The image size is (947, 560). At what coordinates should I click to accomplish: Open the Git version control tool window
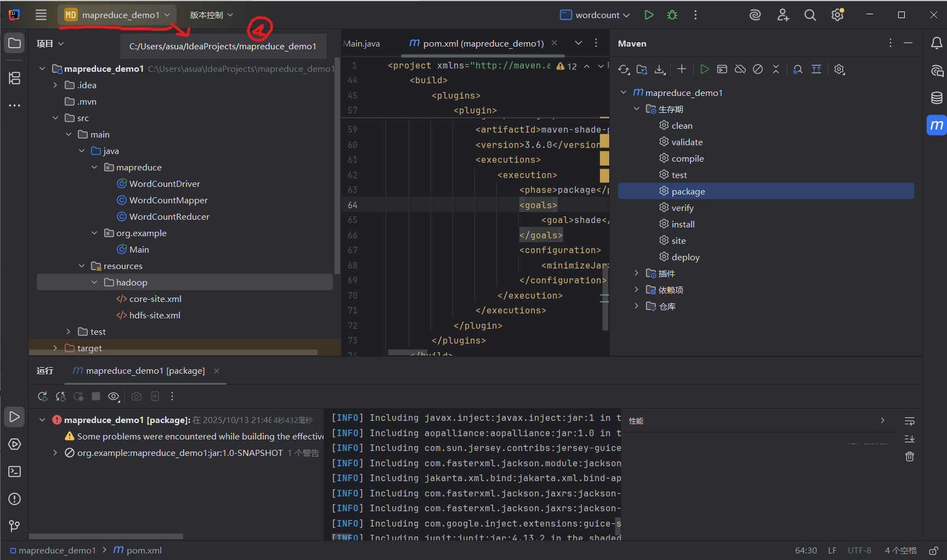[15, 526]
